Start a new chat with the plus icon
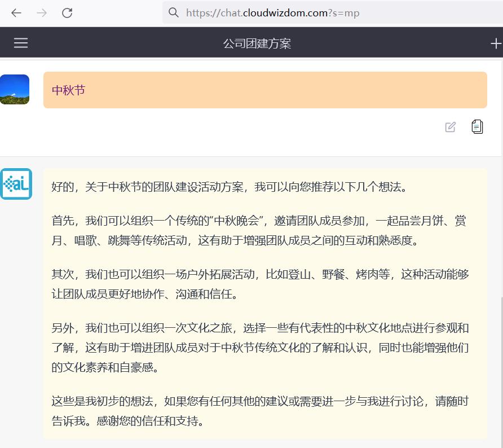This screenshot has height=448, width=503. [496, 42]
